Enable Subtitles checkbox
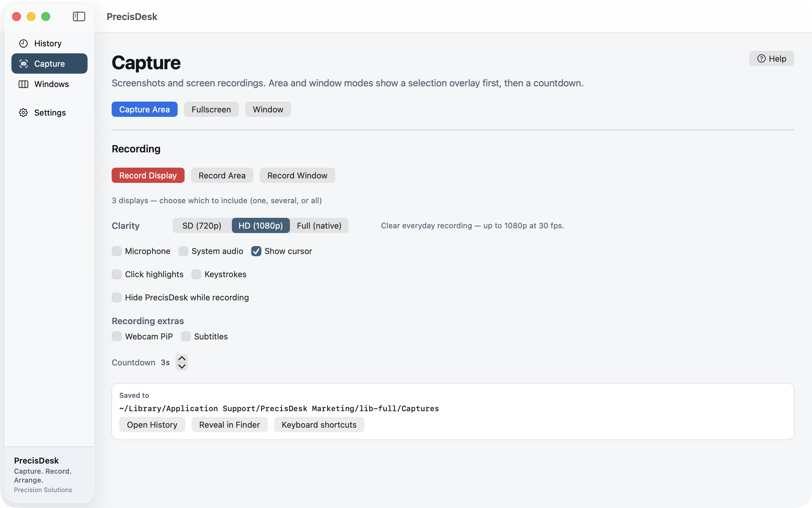This screenshot has width=812, height=508. 186,336
